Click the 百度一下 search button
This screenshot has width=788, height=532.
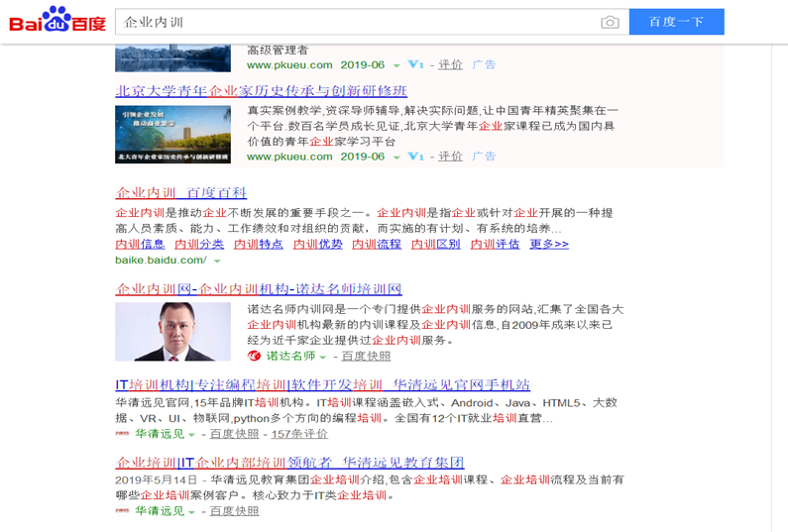(676, 22)
